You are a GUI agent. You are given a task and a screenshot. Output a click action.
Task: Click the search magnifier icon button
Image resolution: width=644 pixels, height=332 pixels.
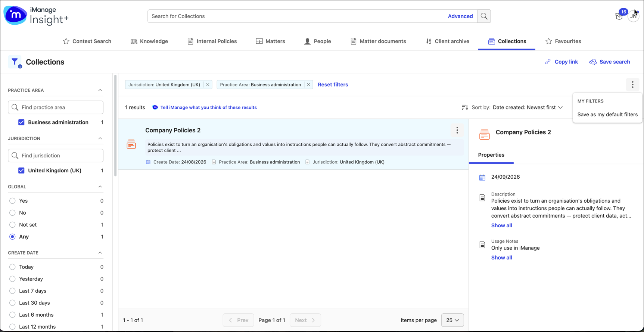[484, 16]
